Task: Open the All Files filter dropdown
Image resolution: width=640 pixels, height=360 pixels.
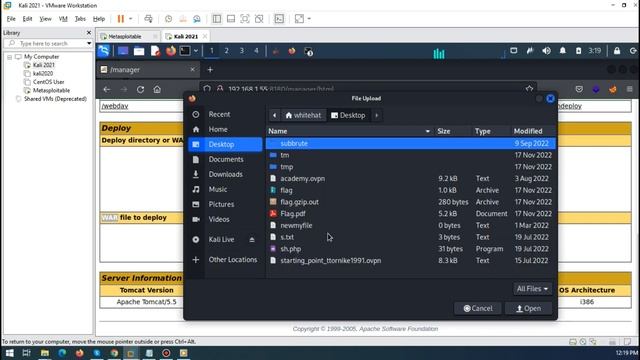Action: [532, 289]
